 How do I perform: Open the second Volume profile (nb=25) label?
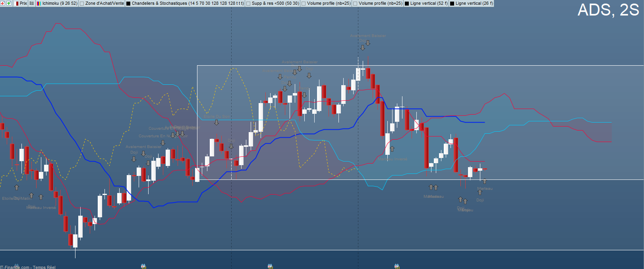(380, 3)
